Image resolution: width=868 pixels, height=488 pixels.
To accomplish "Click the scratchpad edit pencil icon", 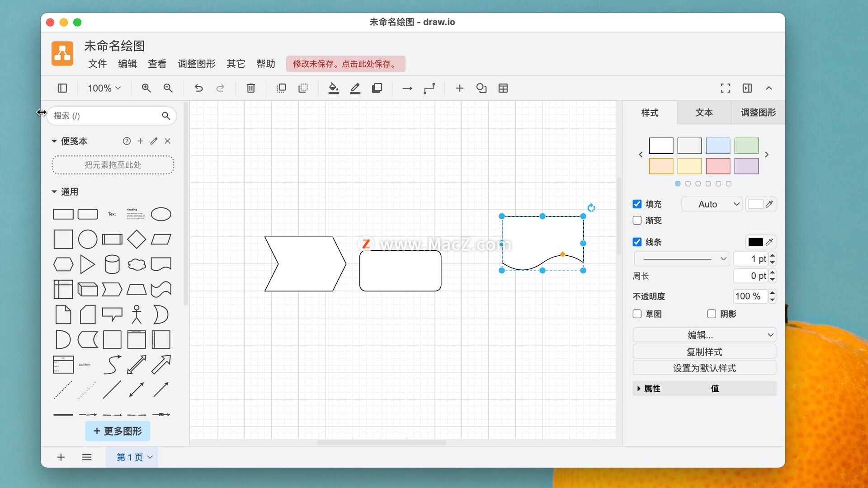I will point(154,141).
